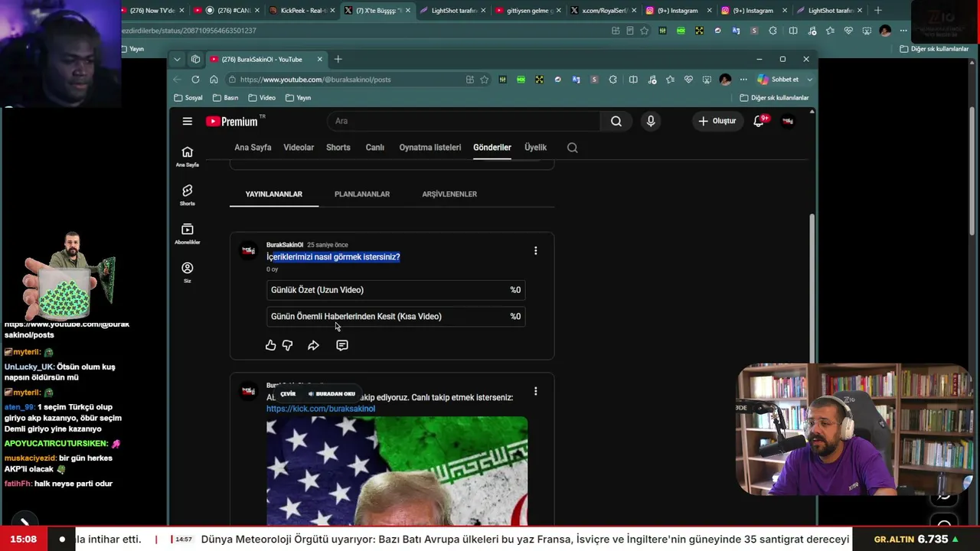Bookmark the page with the star icon
Screen dimensions: 980x551
pos(484,80)
